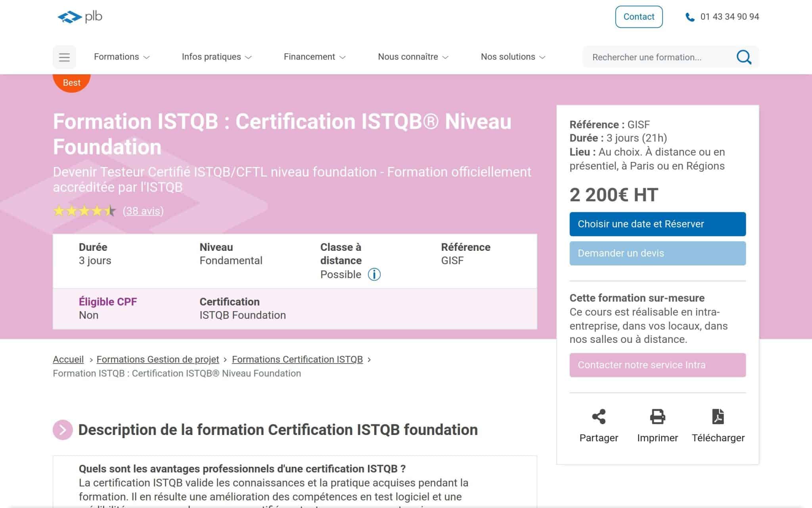812x508 pixels.
Task: Click Description de la formation heading
Action: pyautogui.click(x=278, y=430)
